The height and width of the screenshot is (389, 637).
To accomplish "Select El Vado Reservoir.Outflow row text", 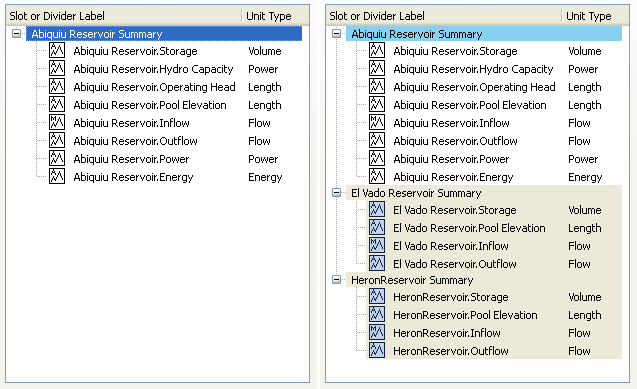I will tap(455, 264).
